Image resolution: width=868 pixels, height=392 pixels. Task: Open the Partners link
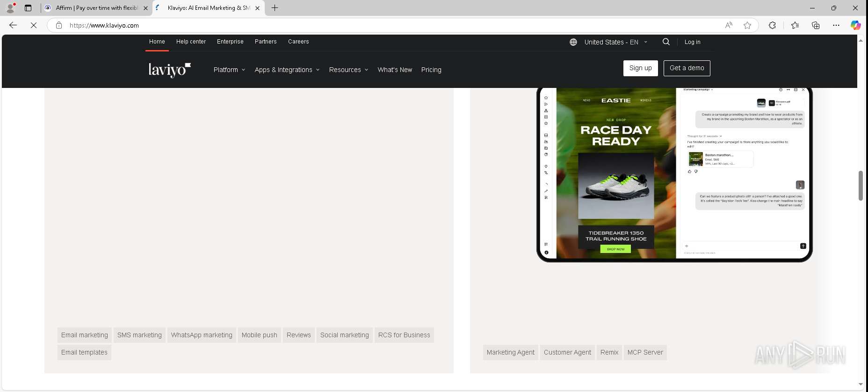(x=266, y=42)
